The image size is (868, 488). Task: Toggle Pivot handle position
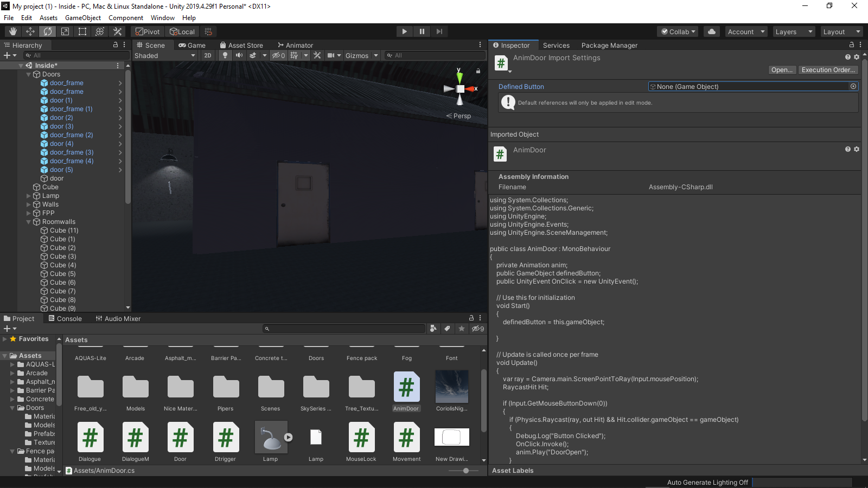(x=148, y=31)
